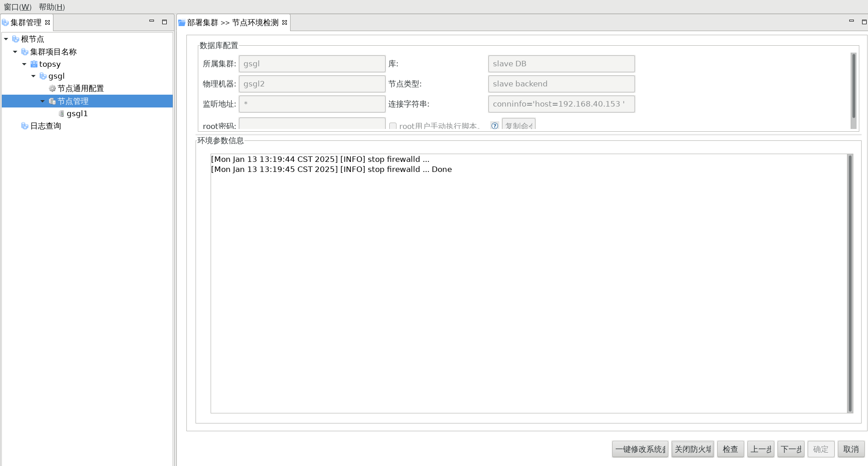
Task: Maximize the 集群管理 panel
Action: (164, 21)
